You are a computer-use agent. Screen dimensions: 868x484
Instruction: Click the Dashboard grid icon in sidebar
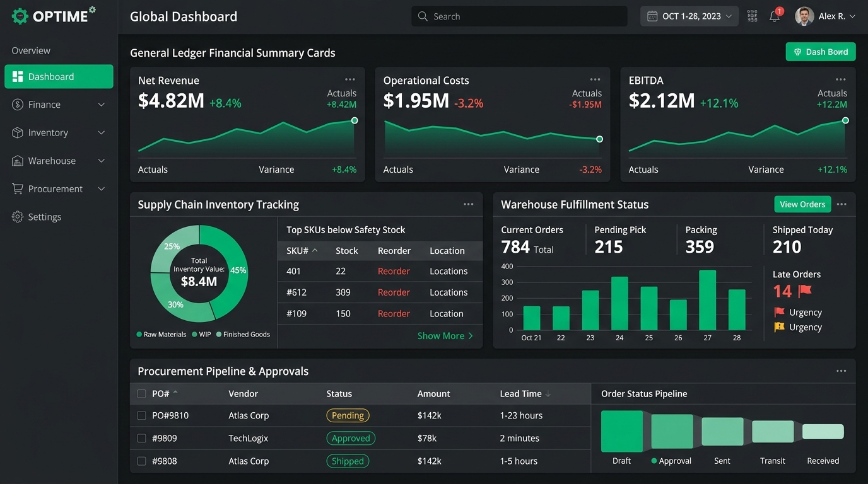tap(18, 77)
